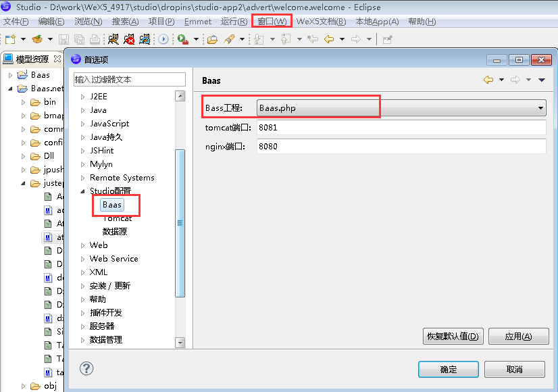Click the 取消 button

515,369
